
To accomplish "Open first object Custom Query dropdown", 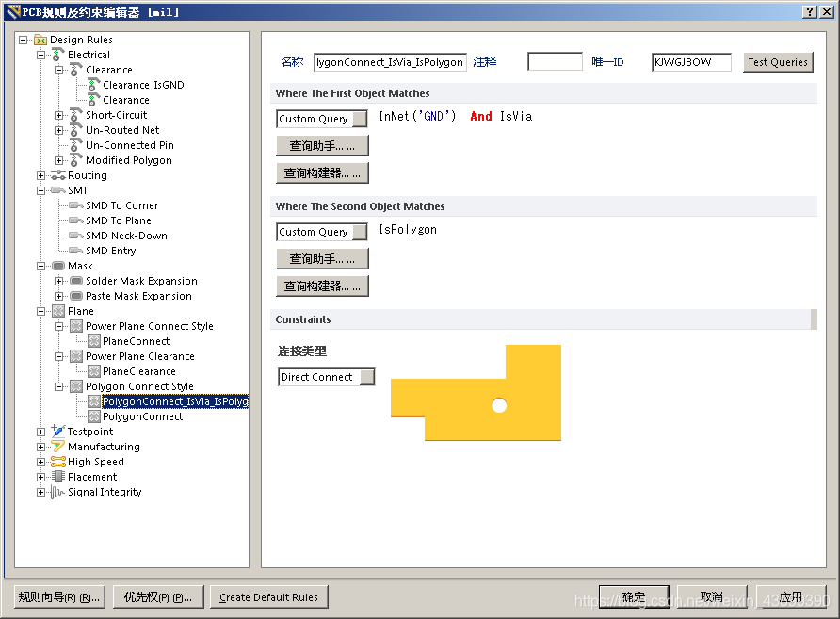I will (x=359, y=119).
